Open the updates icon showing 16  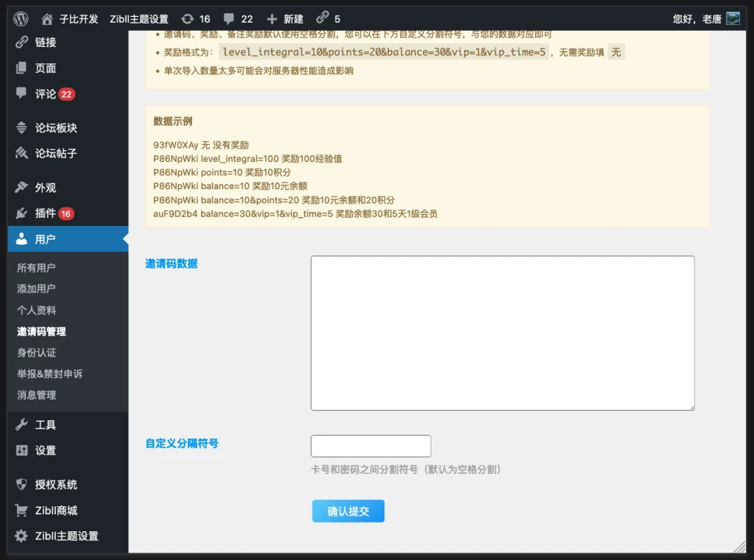188,18
